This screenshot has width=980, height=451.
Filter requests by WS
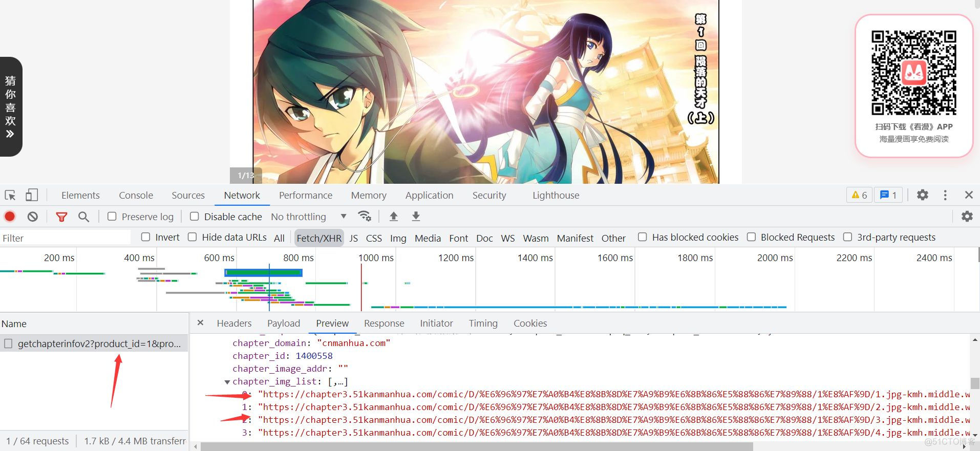tap(507, 238)
